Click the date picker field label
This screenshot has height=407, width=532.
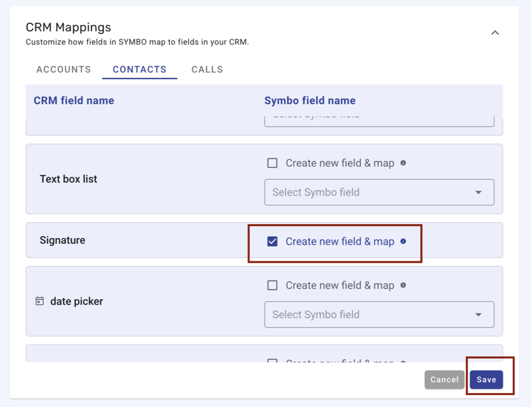click(x=77, y=301)
